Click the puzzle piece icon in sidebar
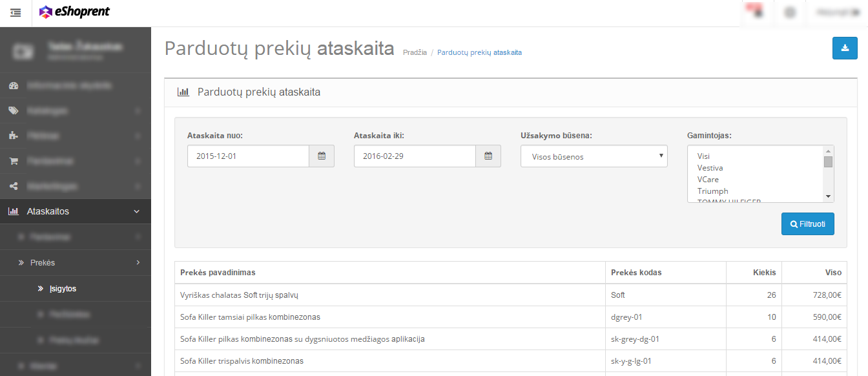 click(x=14, y=136)
